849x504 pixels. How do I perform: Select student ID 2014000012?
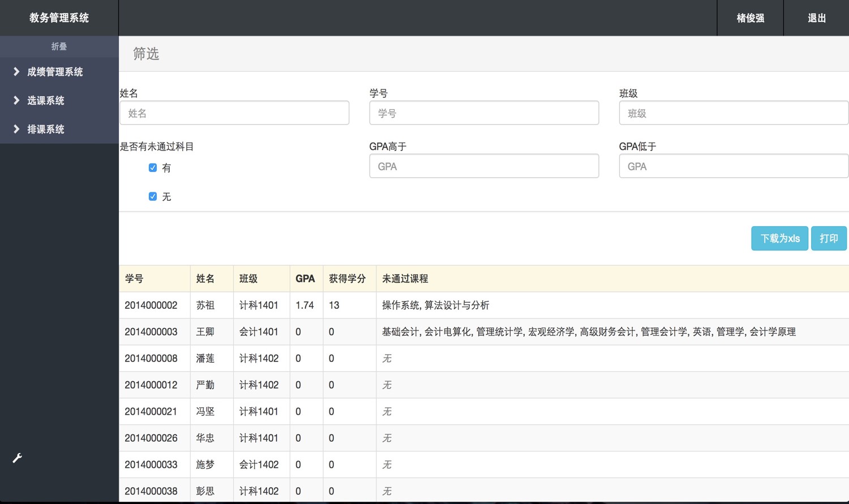[151, 385]
